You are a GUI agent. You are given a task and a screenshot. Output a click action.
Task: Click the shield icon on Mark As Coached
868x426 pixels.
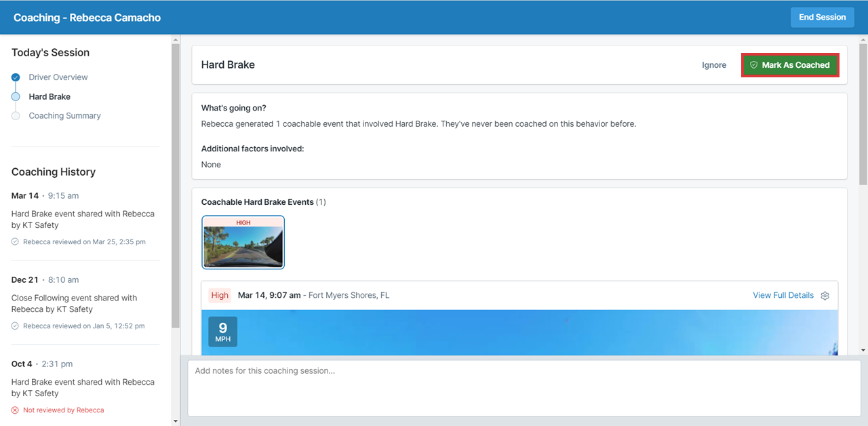(x=753, y=65)
